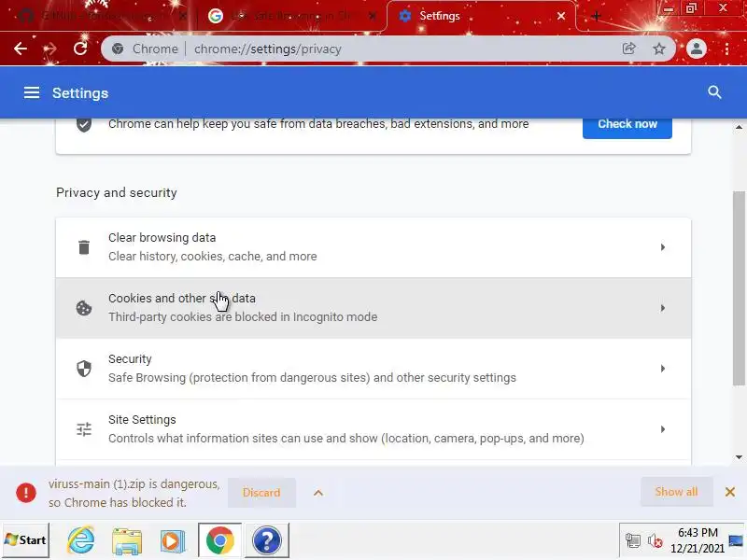Click the taskbar clock showing 6:43 PM
Viewport: 747px width, 560px height.
(x=698, y=540)
